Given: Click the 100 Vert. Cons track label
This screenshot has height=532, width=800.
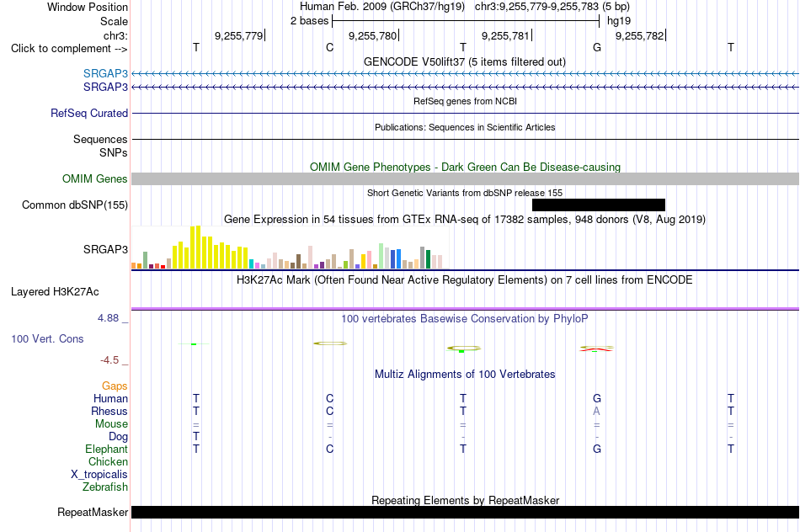Looking at the screenshot, I should pos(47,338).
